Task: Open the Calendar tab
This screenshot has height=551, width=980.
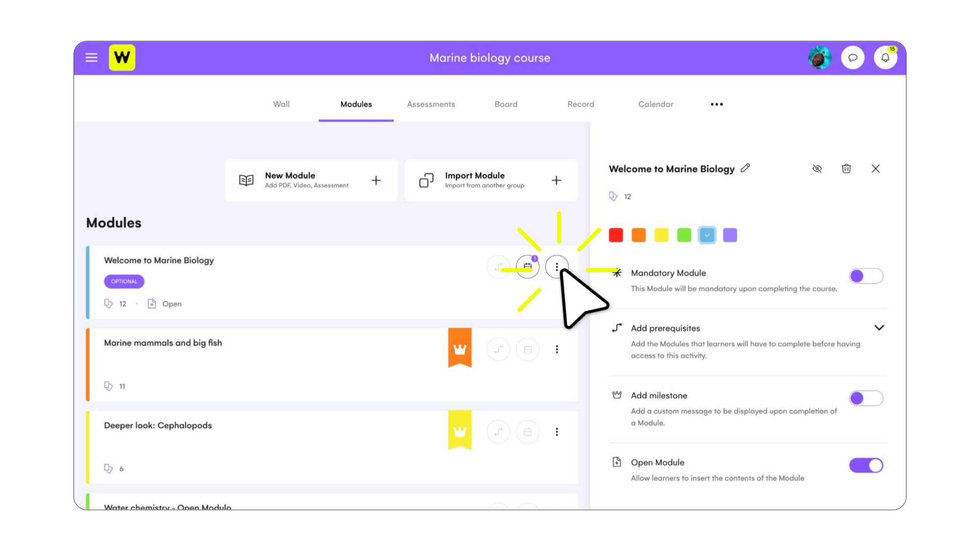Action: coord(655,104)
